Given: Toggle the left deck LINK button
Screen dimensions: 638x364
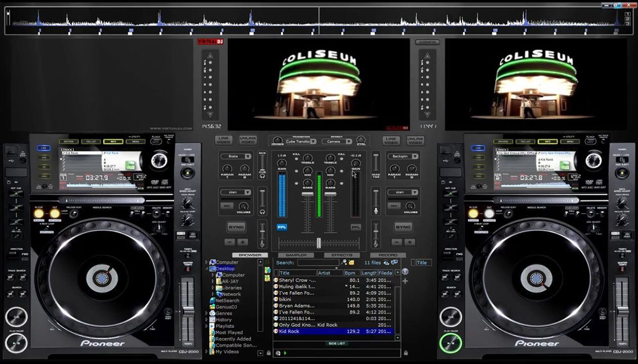Looking at the screenshot, I should click(43, 148).
